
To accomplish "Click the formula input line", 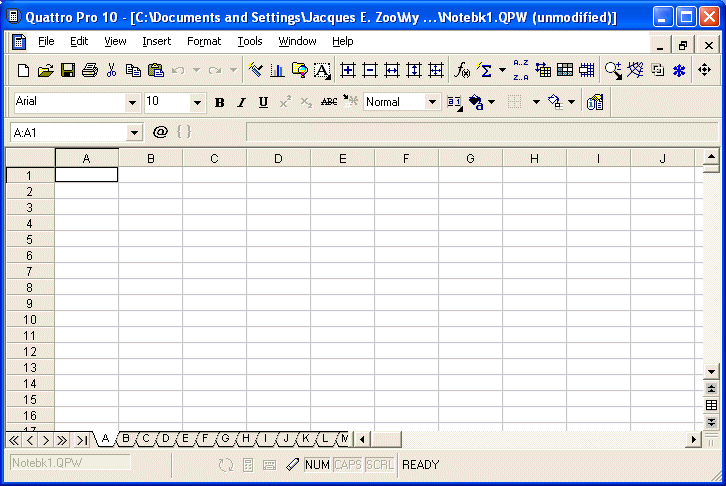I will point(482,132).
